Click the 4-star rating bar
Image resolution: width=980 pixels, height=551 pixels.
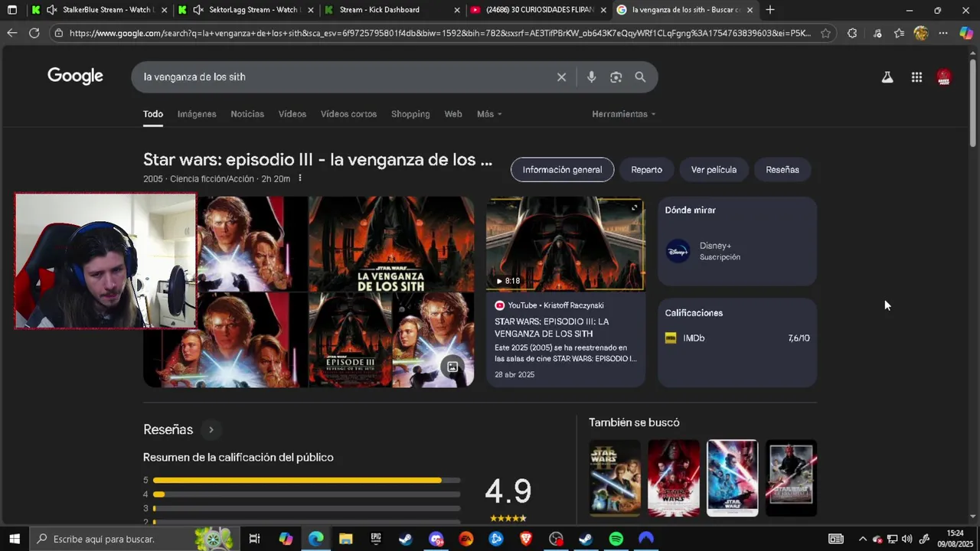pyautogui.click(x=307, y=494)
